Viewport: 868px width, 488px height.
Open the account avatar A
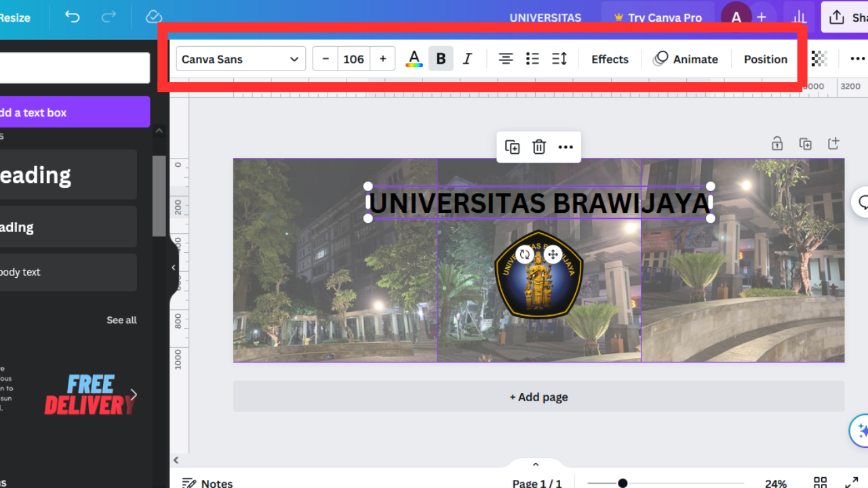point(736,18)
